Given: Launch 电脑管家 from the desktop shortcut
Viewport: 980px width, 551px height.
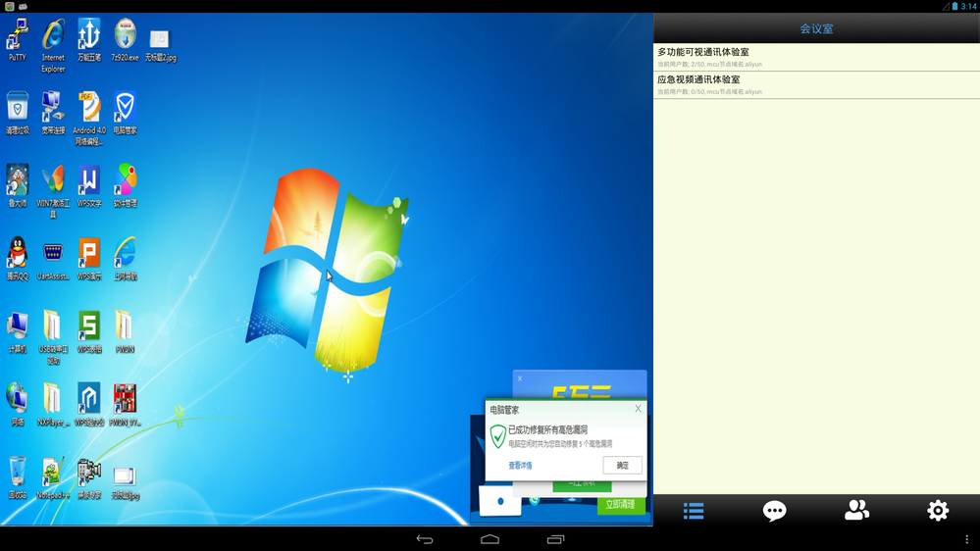Looking at the screenshot, I should [125, 113].
